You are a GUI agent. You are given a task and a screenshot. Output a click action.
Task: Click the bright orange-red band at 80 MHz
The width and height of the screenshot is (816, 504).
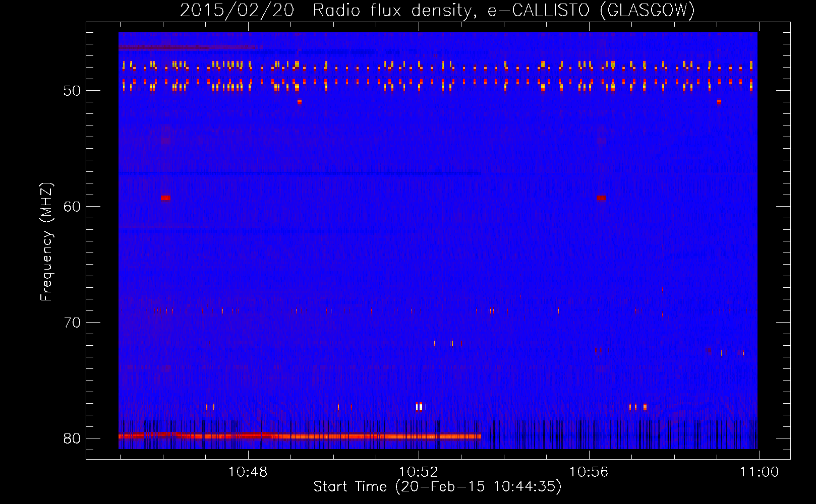[x=300, y=436]
